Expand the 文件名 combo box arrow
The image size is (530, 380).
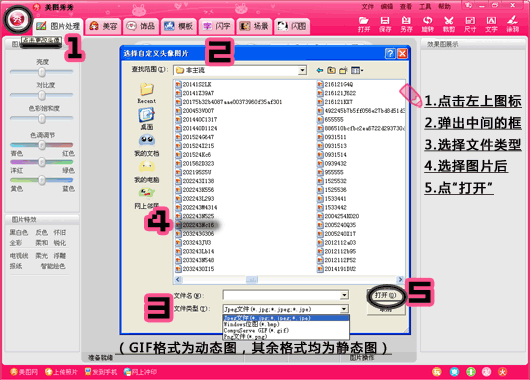(x=344, y=295)
